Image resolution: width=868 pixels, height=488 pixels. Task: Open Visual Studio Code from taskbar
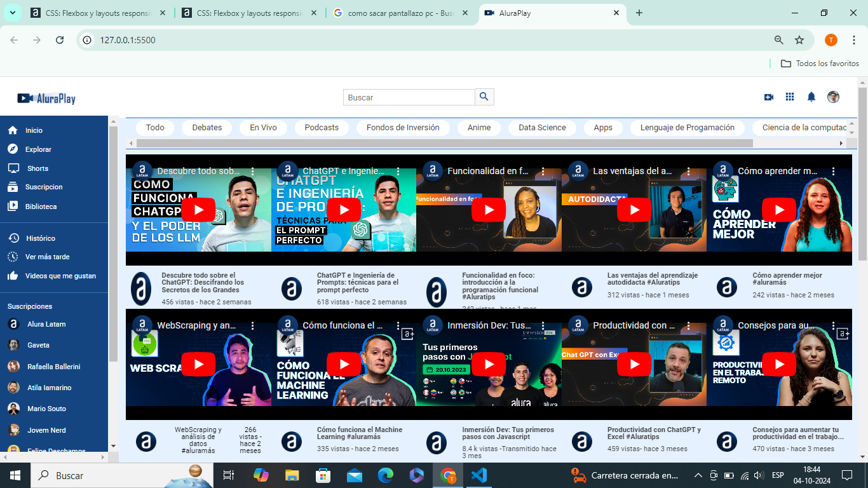coord(479,475)
